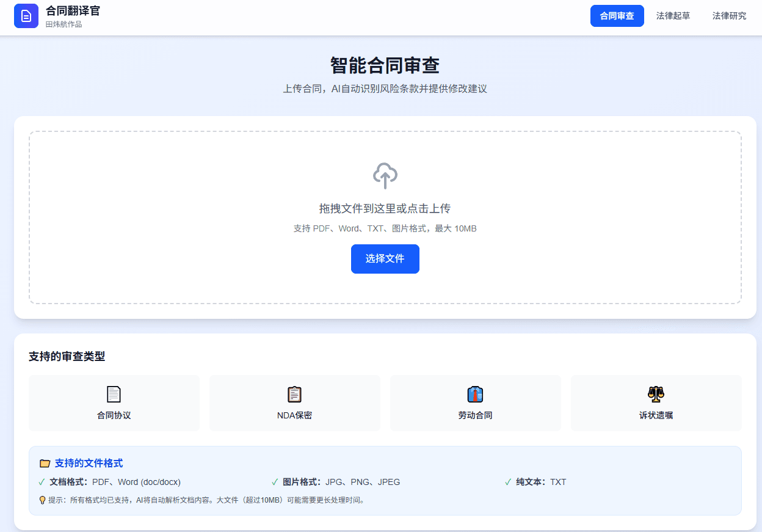Viewport: 762px width, 532px height.
Task: Click the 选择文件 upload button
Action: [x=385, y=259]
